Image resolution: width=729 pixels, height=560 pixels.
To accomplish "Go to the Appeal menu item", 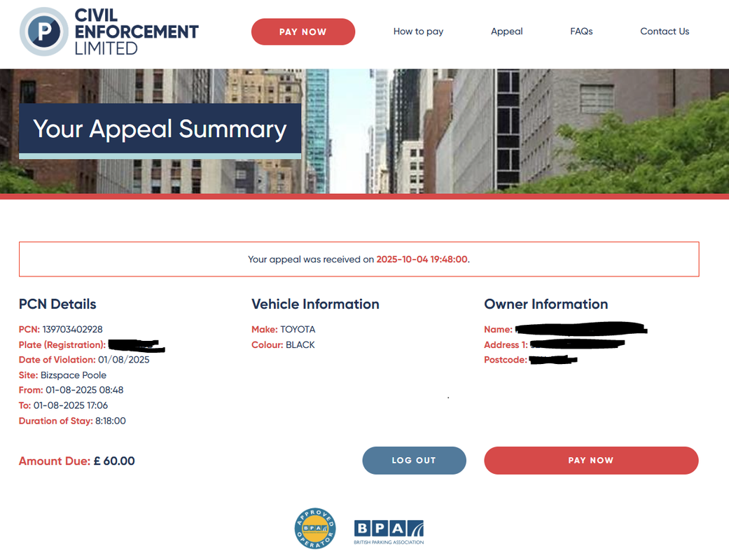I will click(507, 31).
